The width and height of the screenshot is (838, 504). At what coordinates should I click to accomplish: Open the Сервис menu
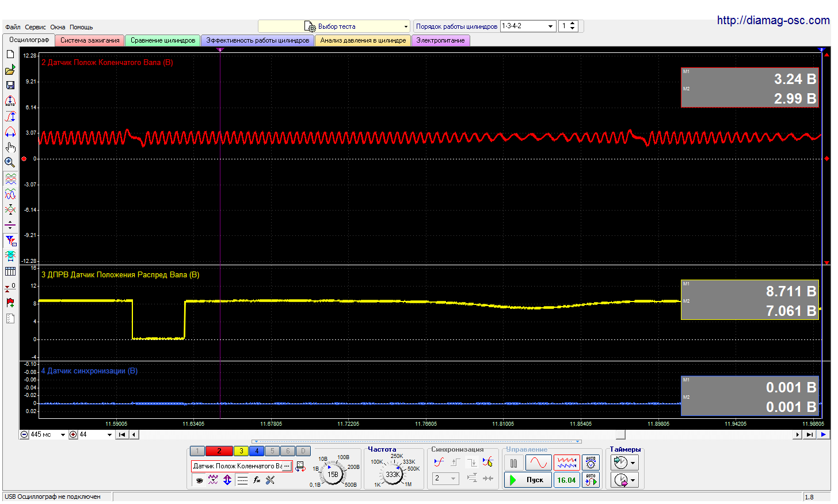click(35, 27)
